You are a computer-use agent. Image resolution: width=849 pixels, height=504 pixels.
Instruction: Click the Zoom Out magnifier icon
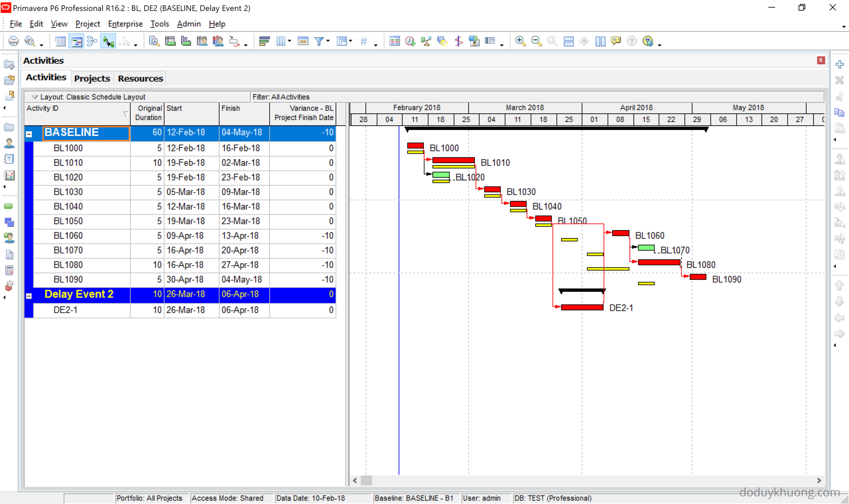[x=536, y=41]
